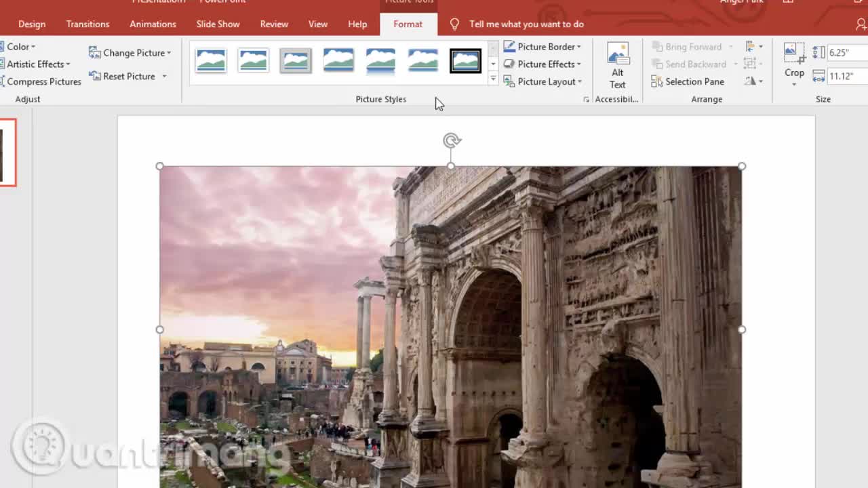Viewport: 868px width, 488px height.
Task: Click the Roman arch picture on the slide
Action: click(451, 327)
